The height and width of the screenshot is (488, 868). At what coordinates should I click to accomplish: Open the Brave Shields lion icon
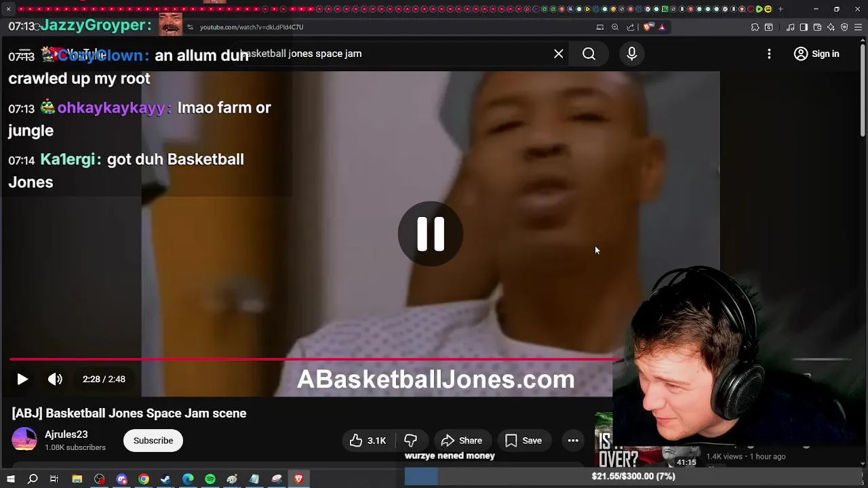click(x=648, y=27)
